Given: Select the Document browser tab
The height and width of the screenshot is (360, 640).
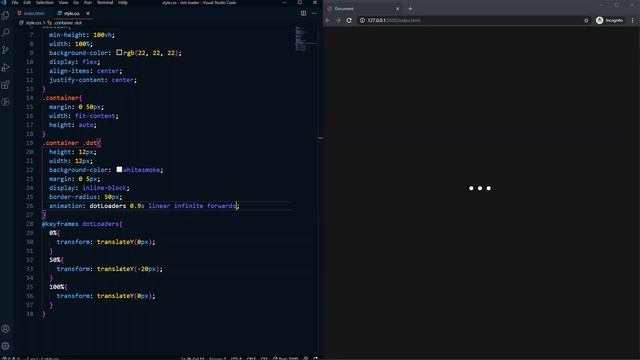Looking at the screenshot, I should pyautogui.click(x=363, y=9).
